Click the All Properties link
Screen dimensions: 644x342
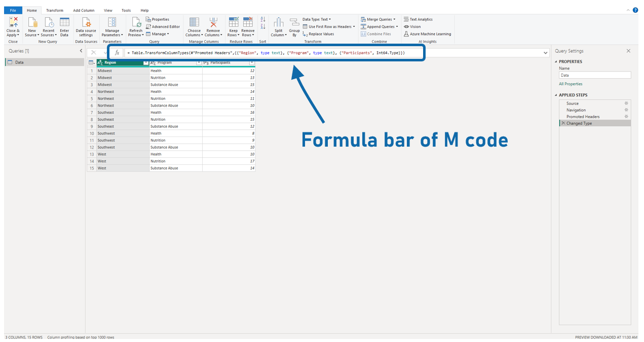click(x=571, y=84)
